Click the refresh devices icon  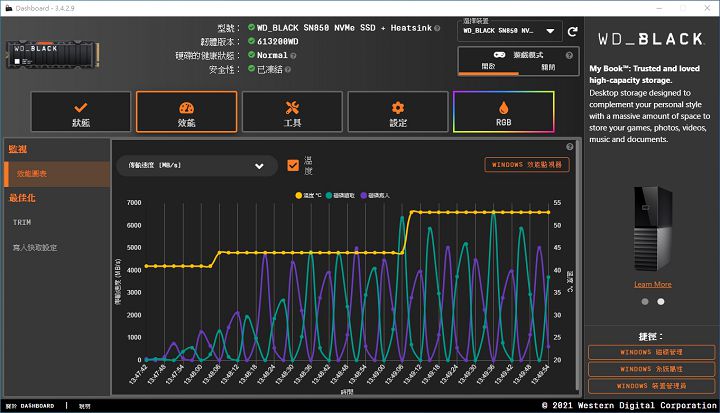[x=573, y=31]
